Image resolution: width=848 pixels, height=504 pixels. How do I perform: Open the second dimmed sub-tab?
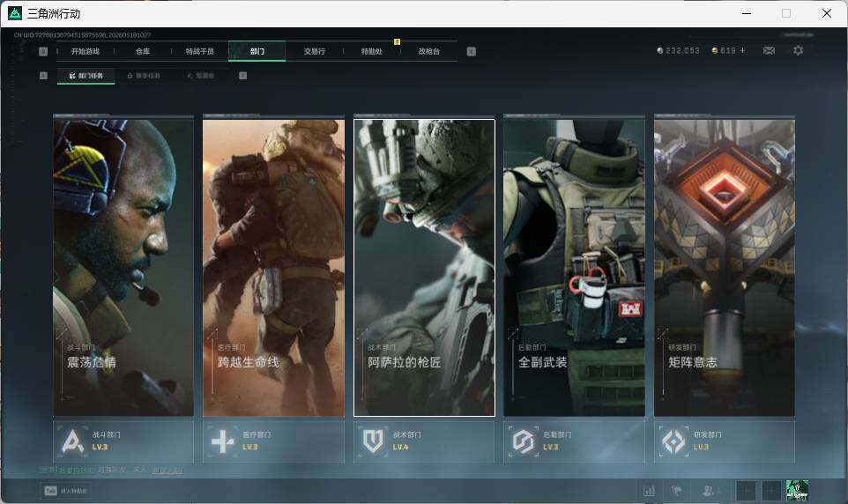(144, 76)
